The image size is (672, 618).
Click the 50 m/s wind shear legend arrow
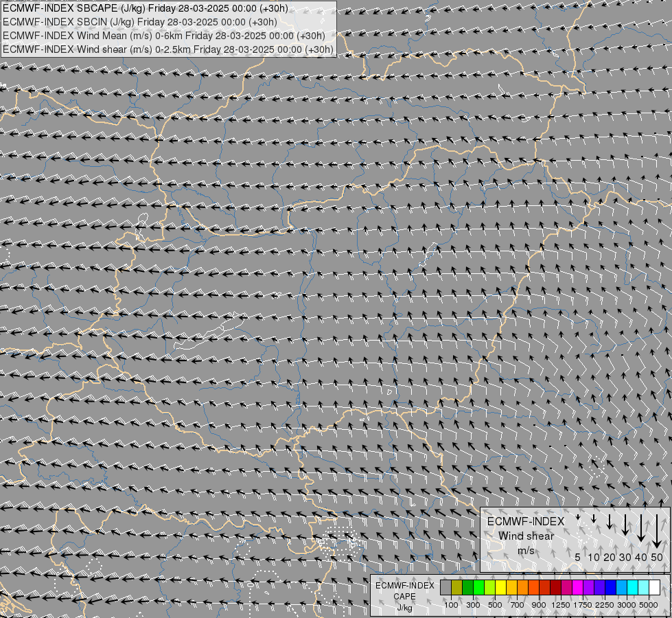pyautogui.click(x=657, y=531)
